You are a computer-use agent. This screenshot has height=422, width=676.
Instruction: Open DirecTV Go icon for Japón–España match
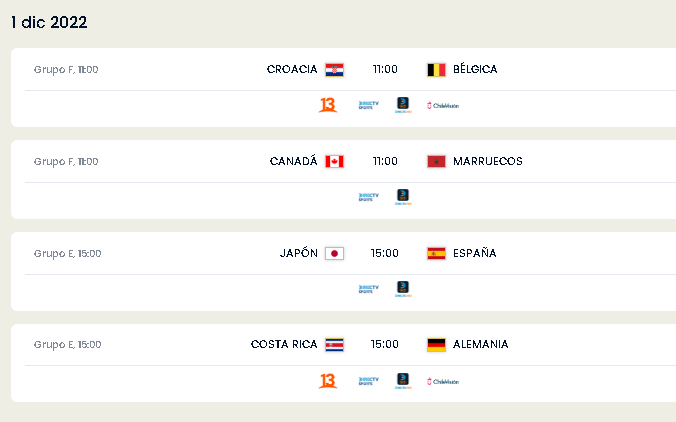pos(403,289)
